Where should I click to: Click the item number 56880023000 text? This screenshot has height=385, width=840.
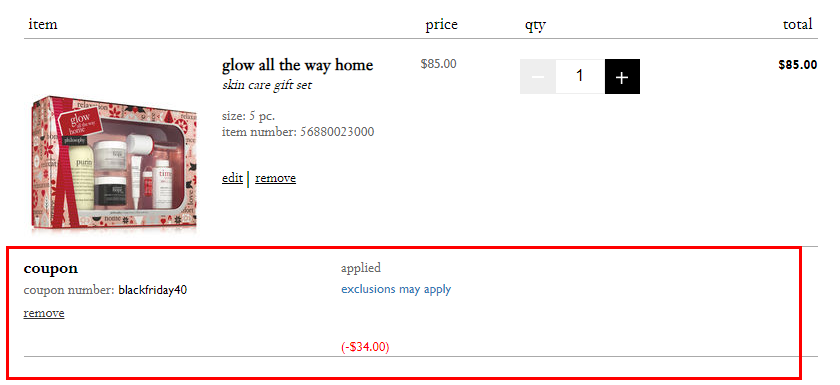298,132
